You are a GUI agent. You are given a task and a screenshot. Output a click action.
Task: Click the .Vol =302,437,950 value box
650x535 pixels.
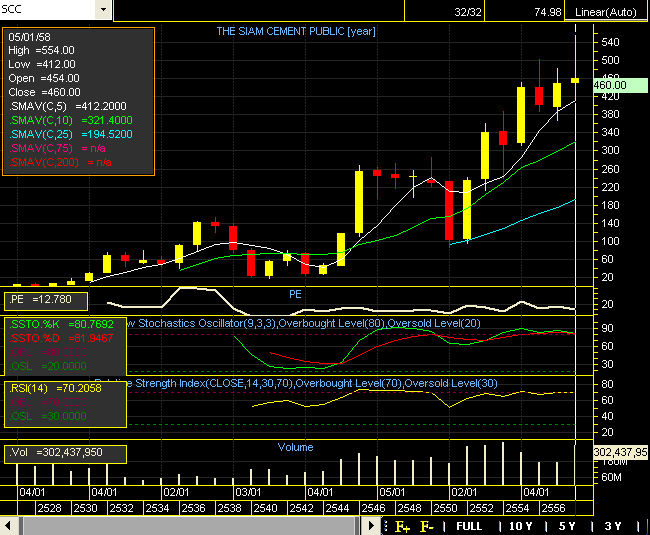coord(65,454)
